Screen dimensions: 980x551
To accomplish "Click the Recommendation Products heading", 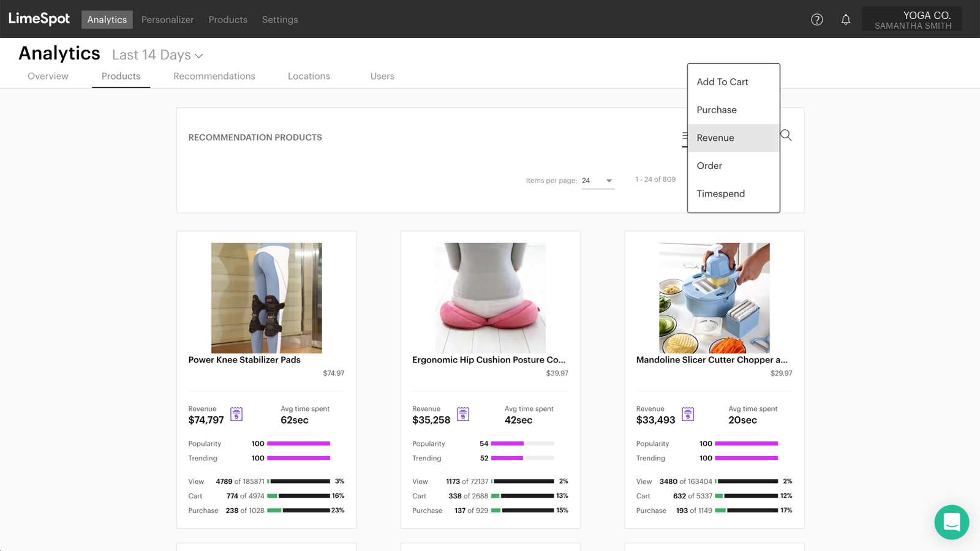I will click(255, 138).
